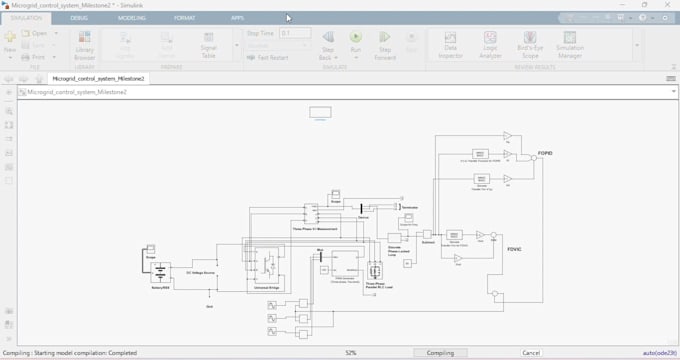Expand the model path bar dropdown

(x=673, y=92)
